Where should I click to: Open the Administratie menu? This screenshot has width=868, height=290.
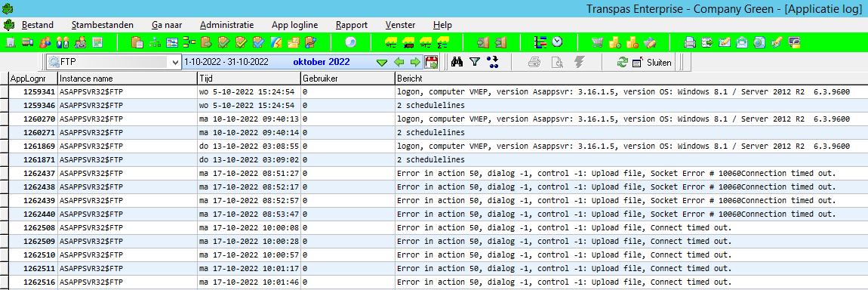(227, 25)
